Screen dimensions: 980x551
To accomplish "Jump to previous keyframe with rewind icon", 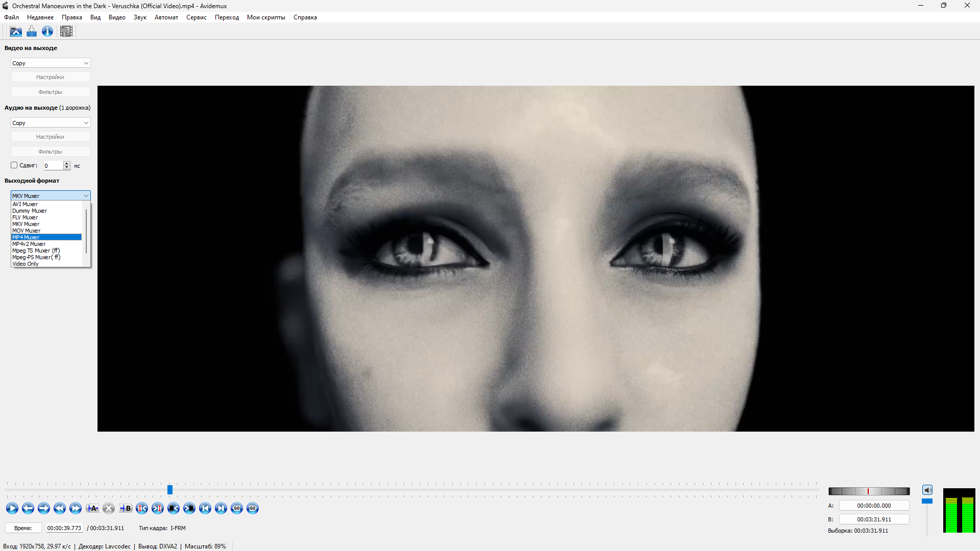I will (x=60, y=508).
